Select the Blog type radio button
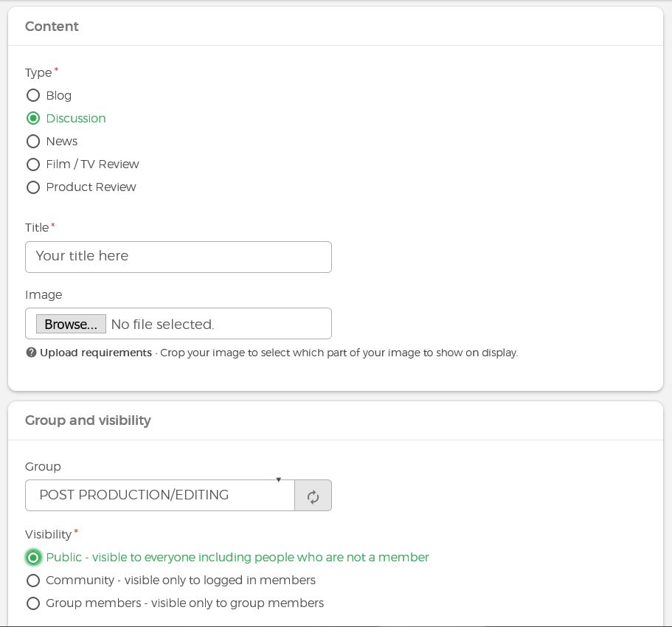 [33, 95]
